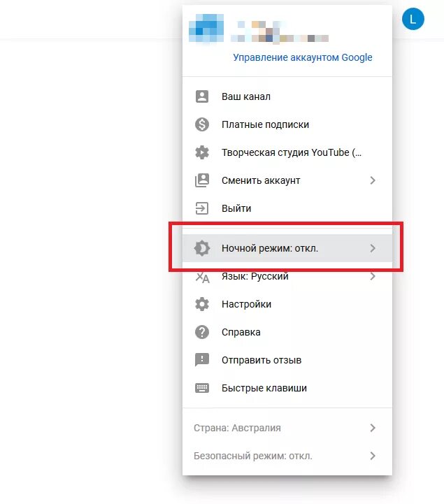Expand the Язык: Русский chevron

pyautogui.click(x=373, y=276)
